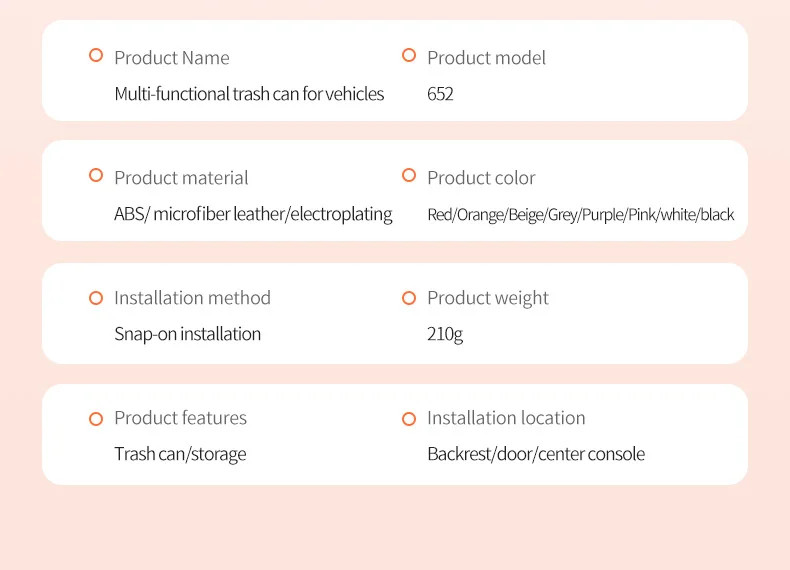Viewport: 790px width, 570px height.
Task: Click the Product weight heading
Action: tap(488, 298)
